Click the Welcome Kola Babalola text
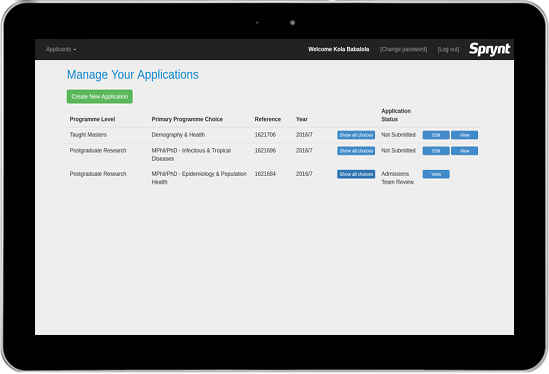The image size is (549, 374). (339, 49)
